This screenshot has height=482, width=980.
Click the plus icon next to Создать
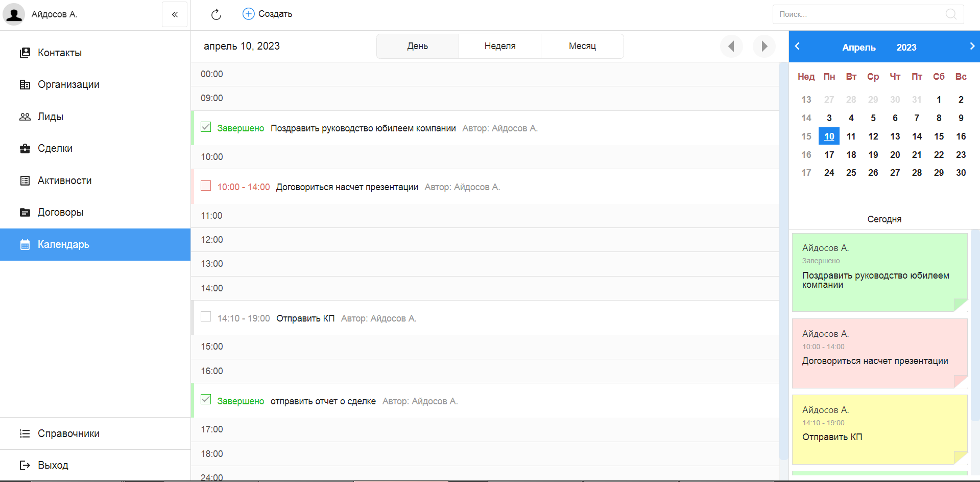(248, 14)
